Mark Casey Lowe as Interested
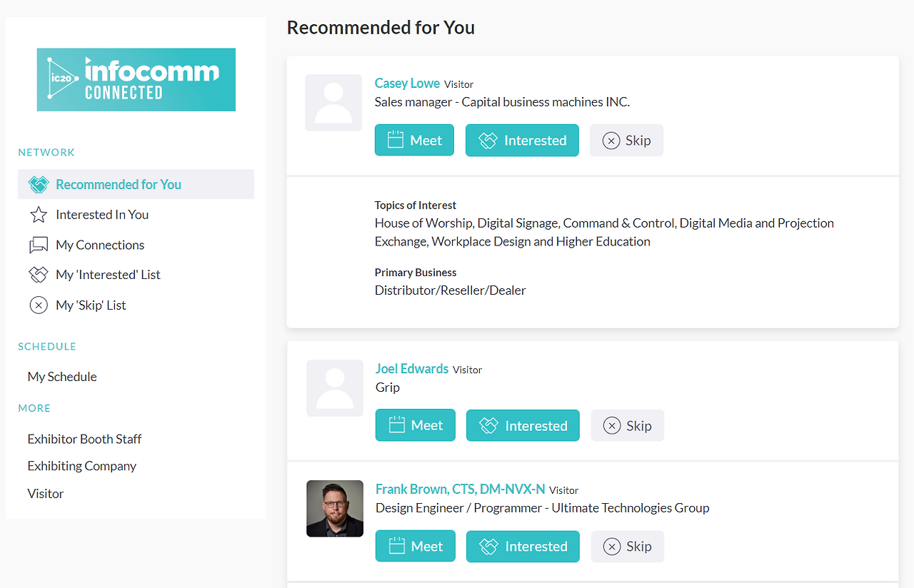 [522, 141]
